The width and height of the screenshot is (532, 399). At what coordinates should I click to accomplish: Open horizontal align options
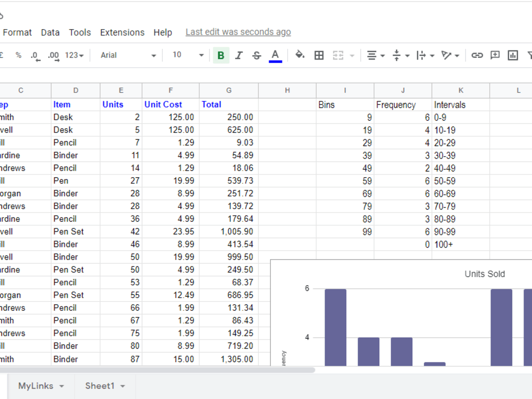376,55
